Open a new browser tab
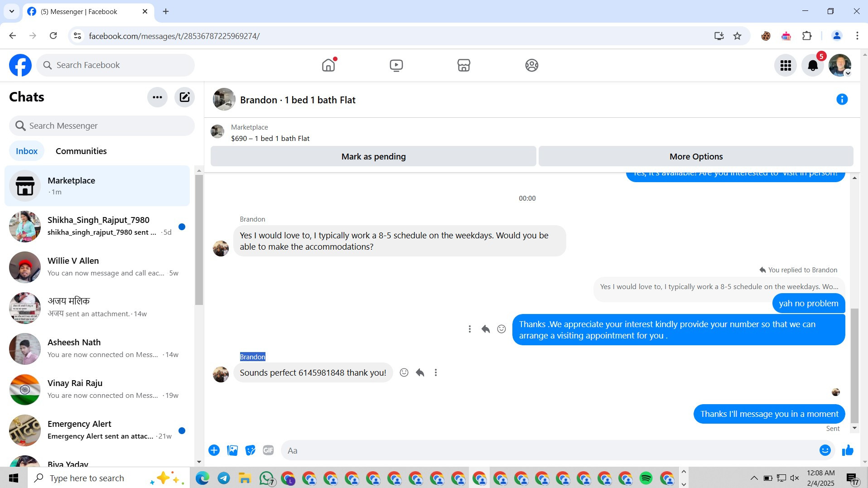This screenshot has height=488, width=868. point(166,12)
